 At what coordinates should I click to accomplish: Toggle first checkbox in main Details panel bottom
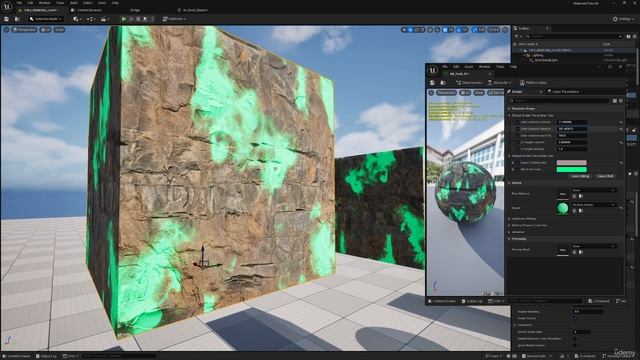[575, 318]
